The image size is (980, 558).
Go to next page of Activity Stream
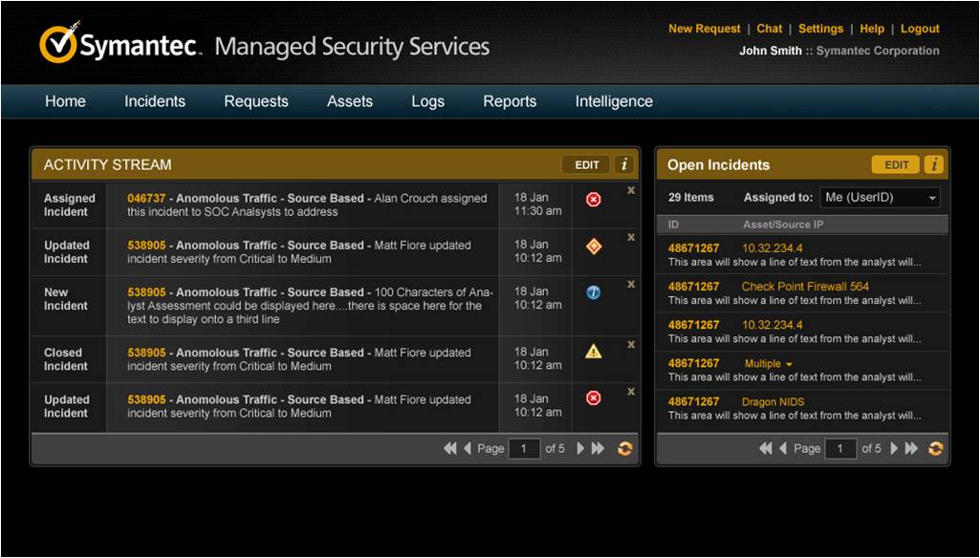[580, 448]
